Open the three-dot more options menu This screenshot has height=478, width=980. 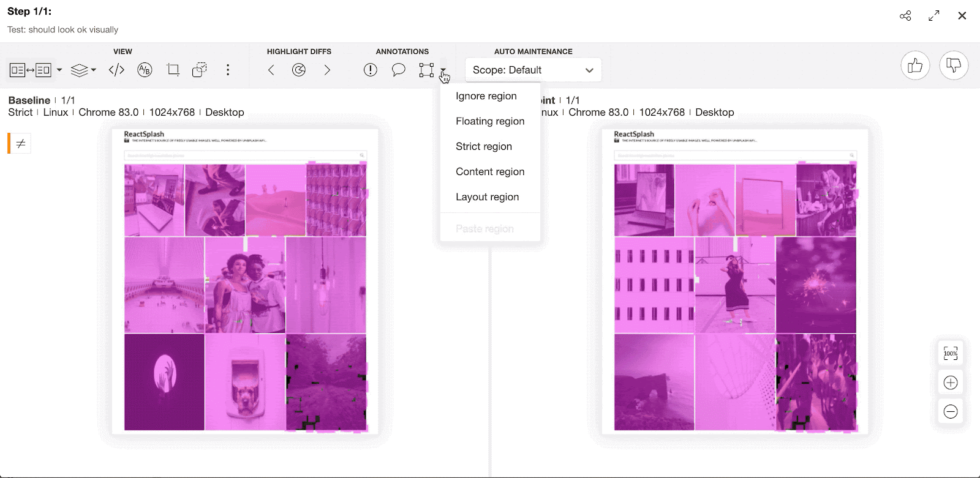[228, 70]
